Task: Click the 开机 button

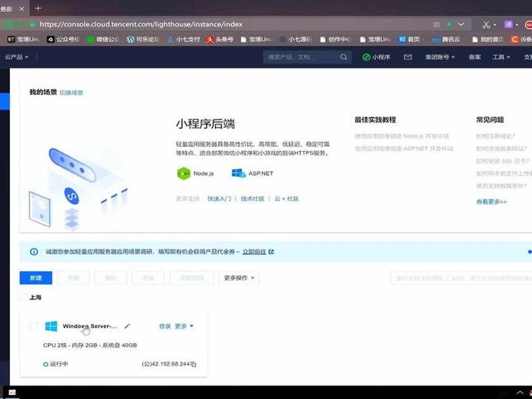Action: tap(74, 278)
